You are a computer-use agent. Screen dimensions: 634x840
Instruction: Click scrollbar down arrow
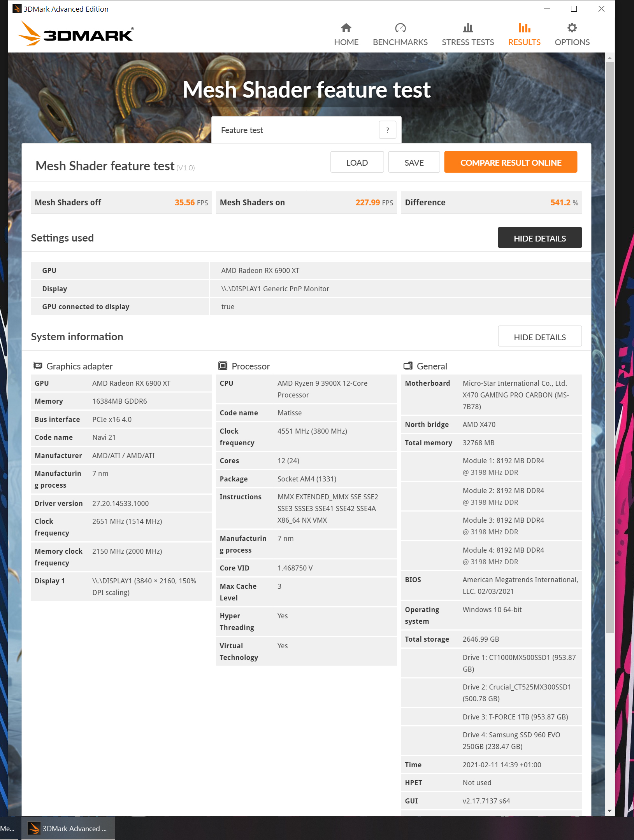(x=610, y=811)
